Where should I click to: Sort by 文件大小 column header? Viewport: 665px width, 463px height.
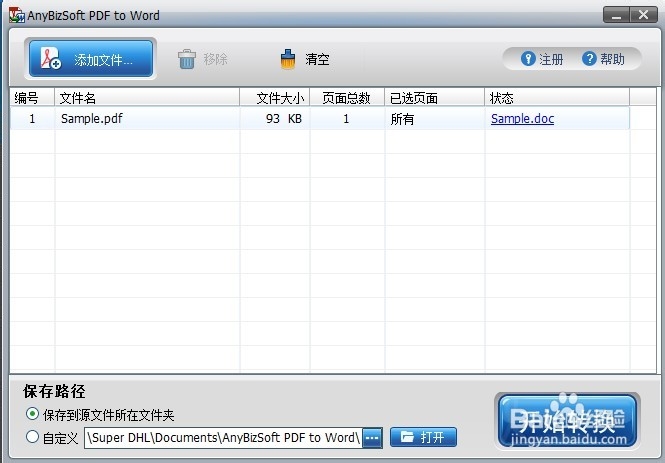point(275,98)
